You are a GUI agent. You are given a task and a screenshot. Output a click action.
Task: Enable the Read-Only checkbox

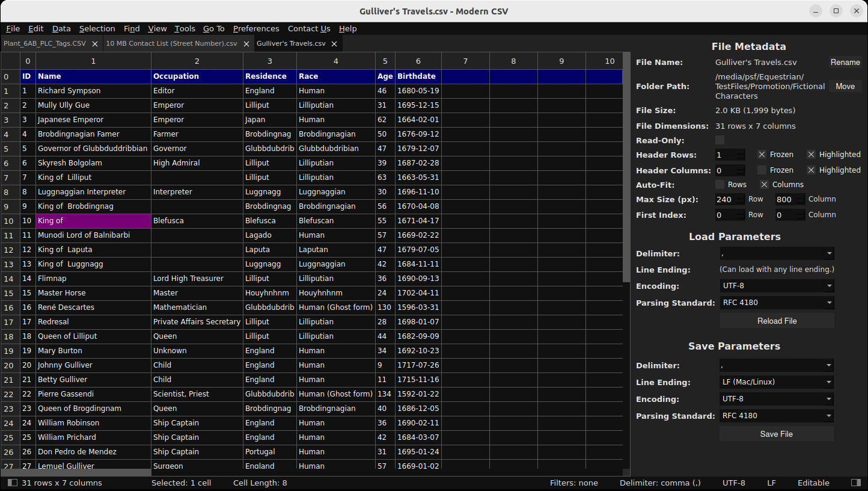(720, 140)
